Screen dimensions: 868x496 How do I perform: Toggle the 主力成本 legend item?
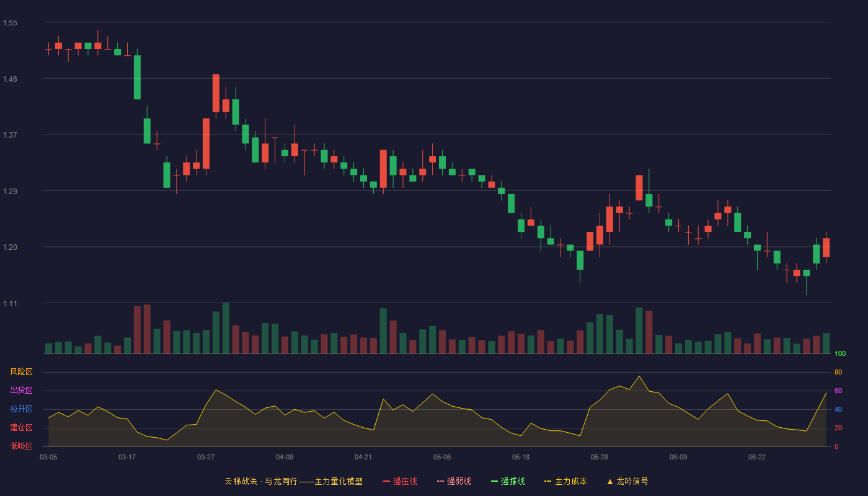point(565,481)
